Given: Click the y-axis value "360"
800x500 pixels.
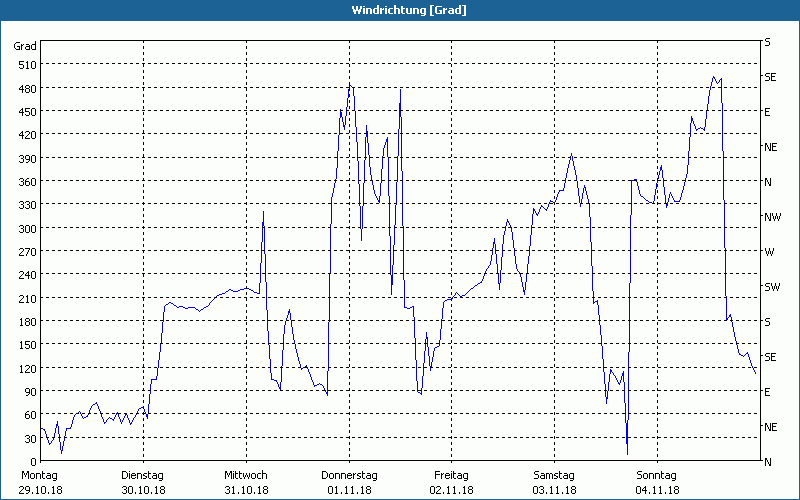Looking at the screenshot, I should [x=28, y=182].
